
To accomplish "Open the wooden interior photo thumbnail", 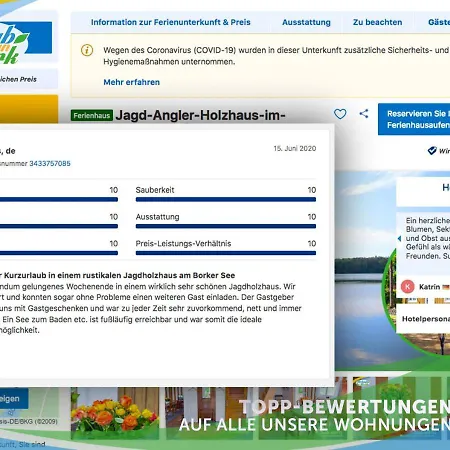I will 209,413.
